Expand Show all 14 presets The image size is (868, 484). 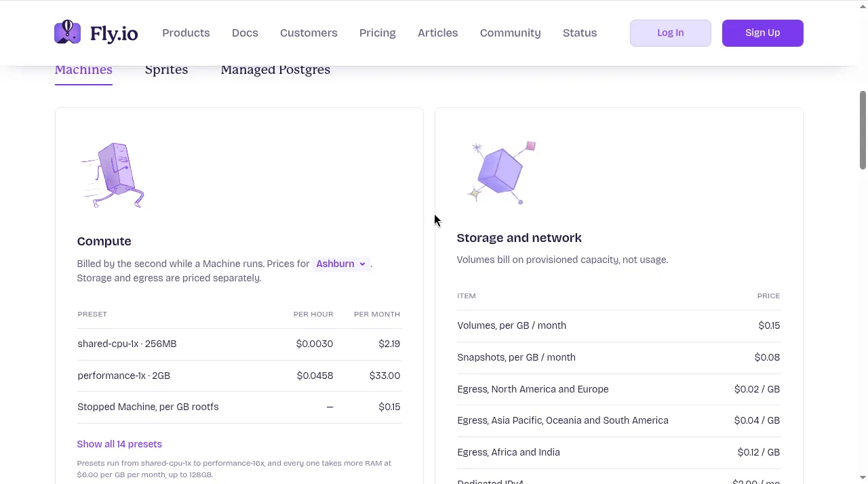119,444
